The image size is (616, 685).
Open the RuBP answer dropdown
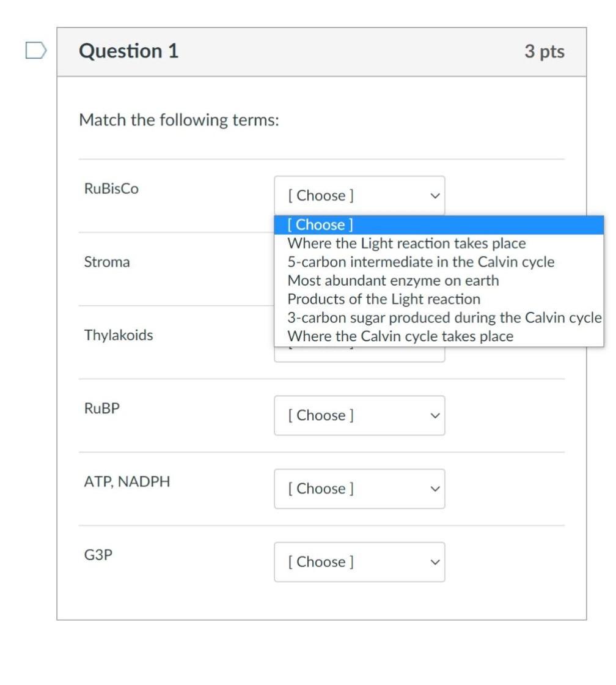tap(359, 415)
